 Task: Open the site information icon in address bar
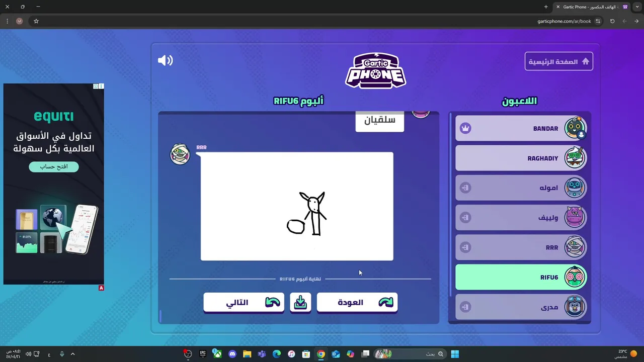pos(598,21)
